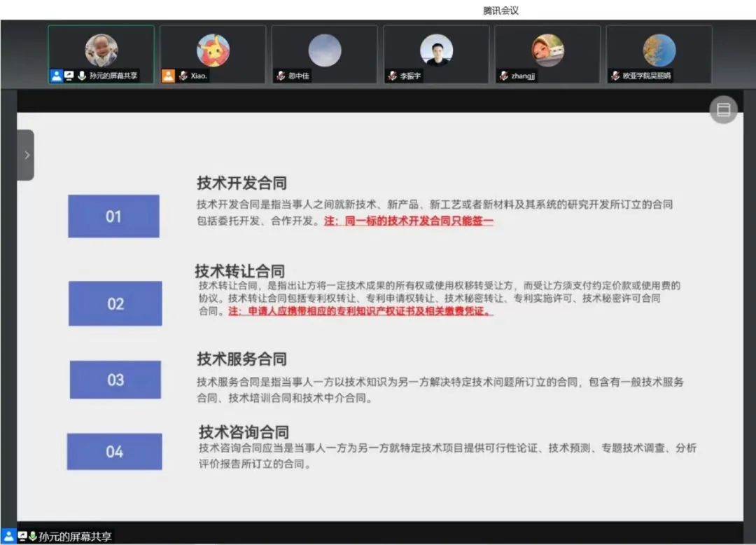
Task: Select the 欧亚学院吴丽娟 name label
Action: [647, 76]
